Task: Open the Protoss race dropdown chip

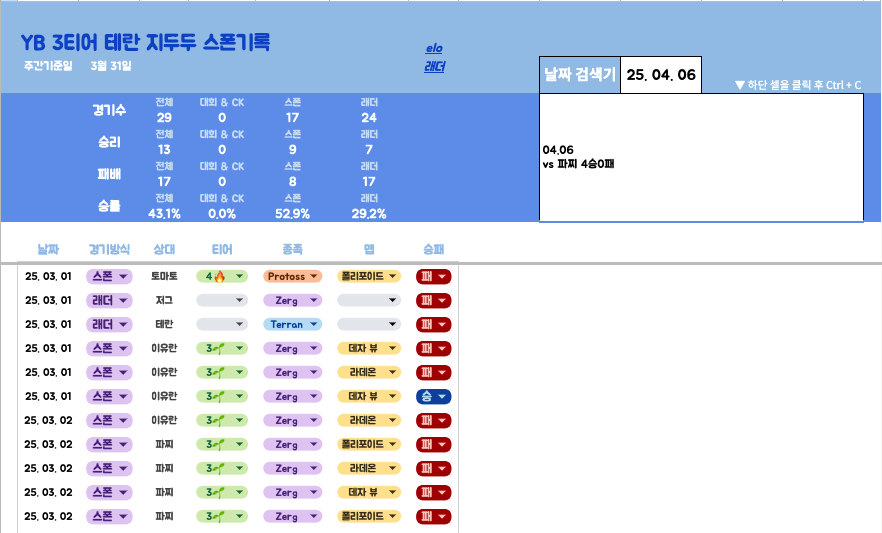Action: [x=292, y=276]
